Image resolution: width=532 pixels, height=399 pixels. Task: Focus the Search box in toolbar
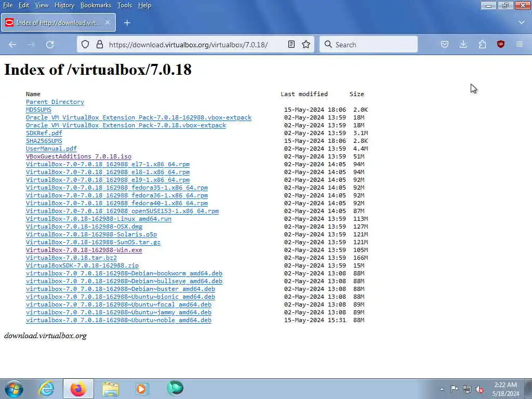tap(368, 45)
